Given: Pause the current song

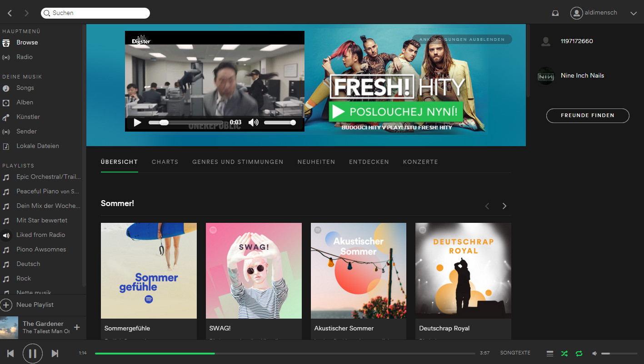Looking at the screenshot, I should [33, 353].
